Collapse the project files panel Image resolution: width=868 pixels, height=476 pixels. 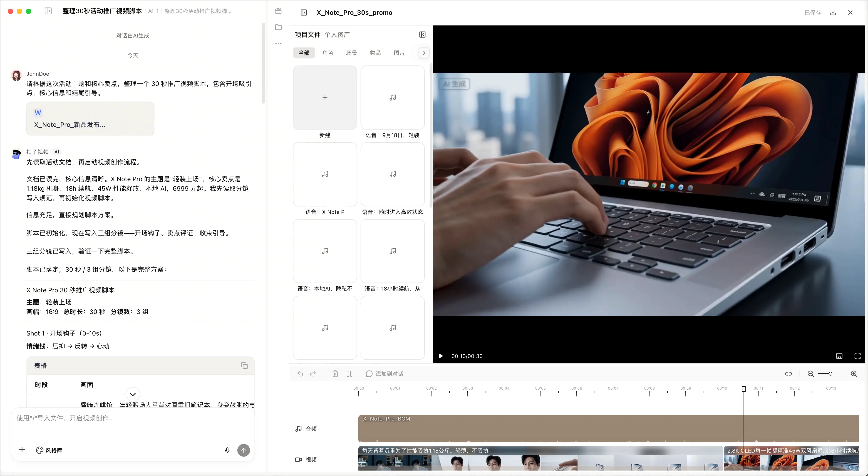click(422, 34)
